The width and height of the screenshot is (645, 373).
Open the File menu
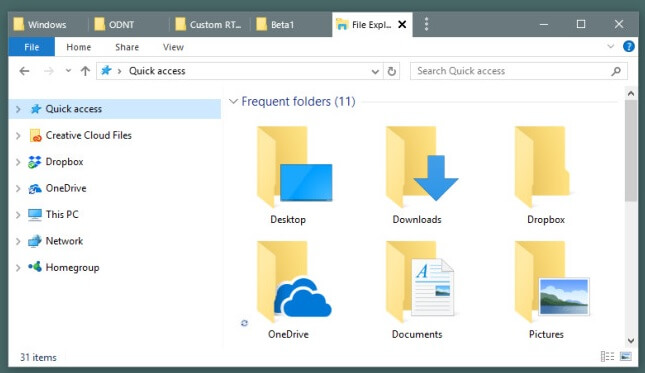(x=32, y=47)
